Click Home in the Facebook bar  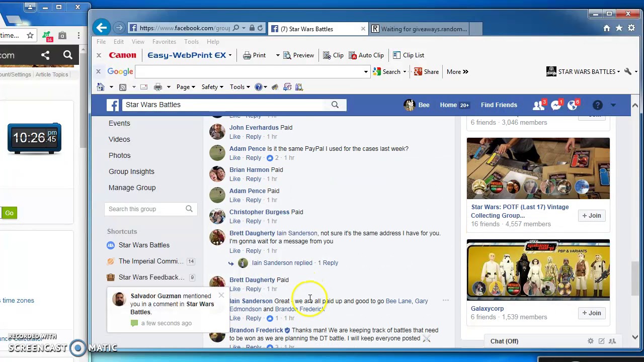[x=448, y=105]
